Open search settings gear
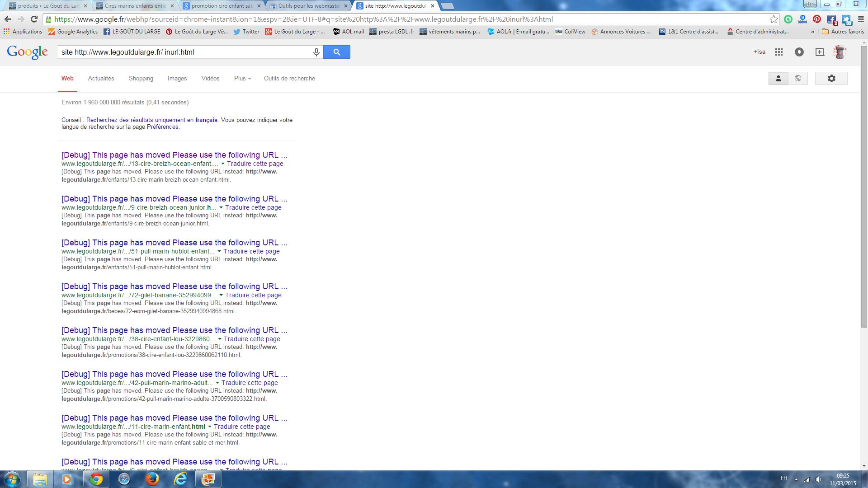 (831, 78)
